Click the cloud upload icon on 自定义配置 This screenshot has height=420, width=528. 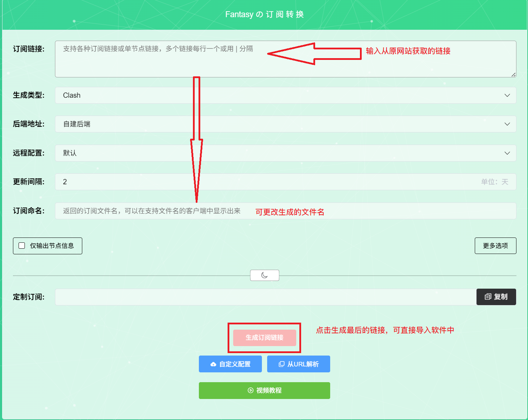click(213, 364)
